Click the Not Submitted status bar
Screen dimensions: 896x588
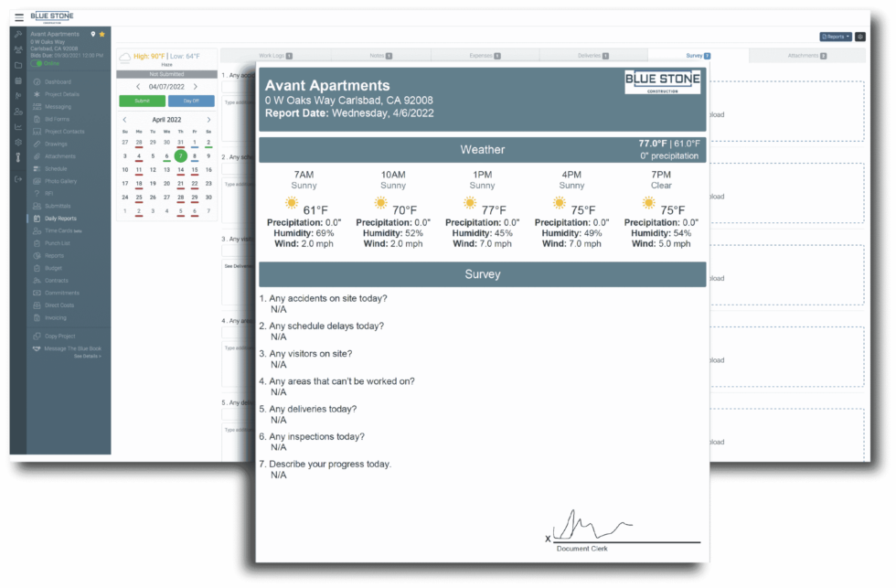tap(167, 74)
